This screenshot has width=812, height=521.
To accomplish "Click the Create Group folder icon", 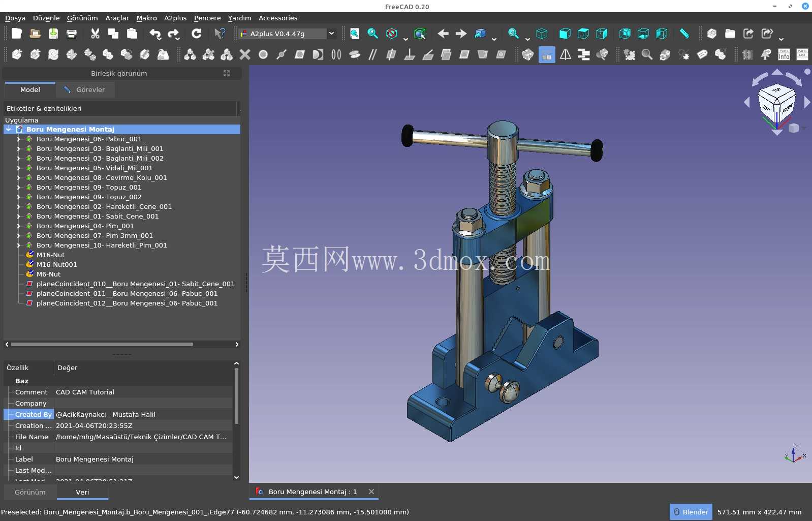I will pyautogui.click(x=730, y=34).
